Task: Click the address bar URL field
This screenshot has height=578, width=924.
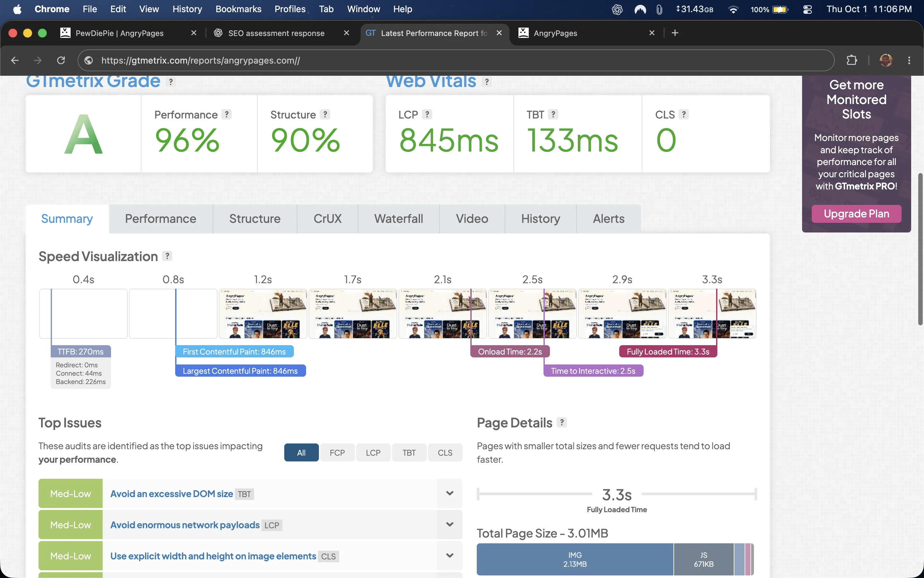Action: [x=456, y=60]
